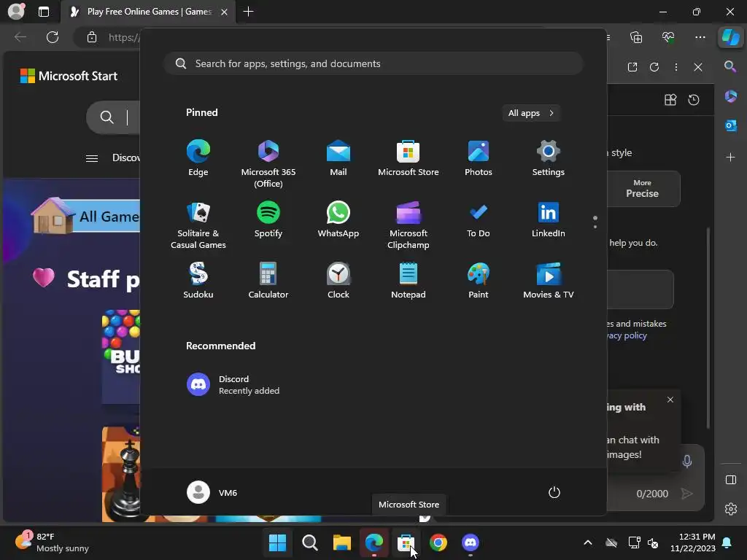Close the Copilot sidebar pane
Screen dimensions: 747x560
[698, 67]
